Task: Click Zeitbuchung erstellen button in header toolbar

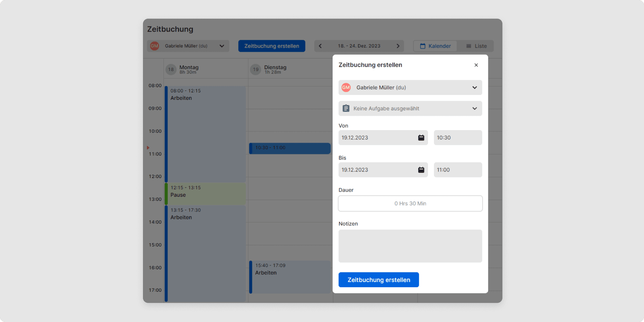Action: 272,46
